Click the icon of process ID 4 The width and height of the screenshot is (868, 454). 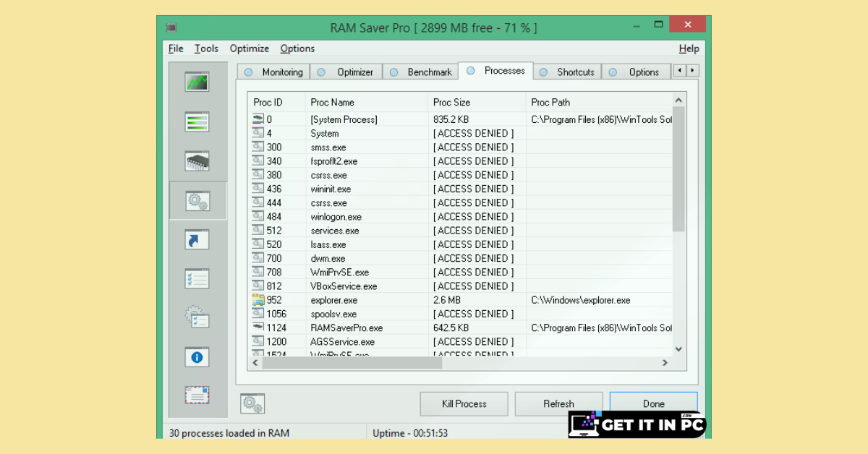coord(258,133)
